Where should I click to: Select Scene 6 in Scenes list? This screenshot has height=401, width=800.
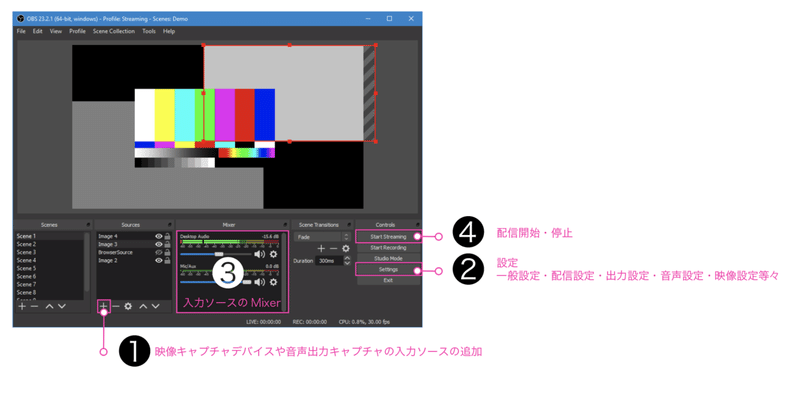click(49, 277)
